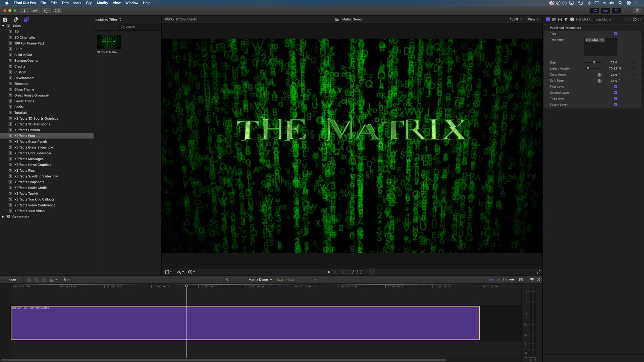The width and height of the screenshot is (644, 362).
Task: Select XEffects Glass Panels in the sidebar
Action: [31, 141]
